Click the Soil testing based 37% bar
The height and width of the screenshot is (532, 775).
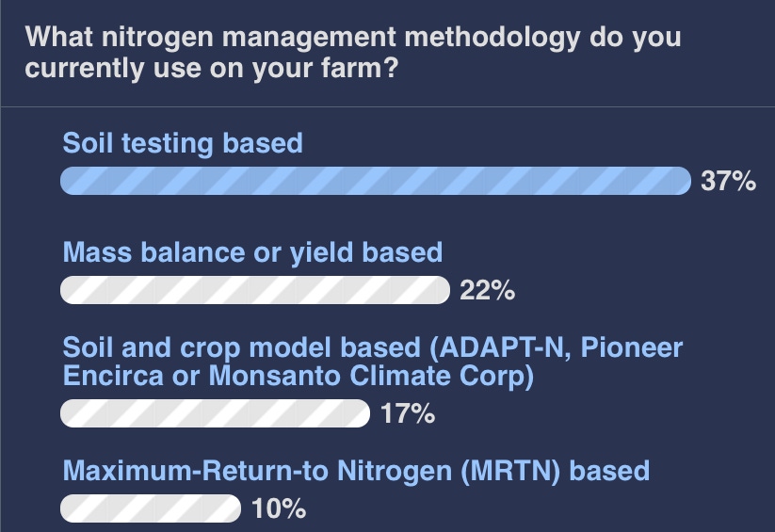376,181
